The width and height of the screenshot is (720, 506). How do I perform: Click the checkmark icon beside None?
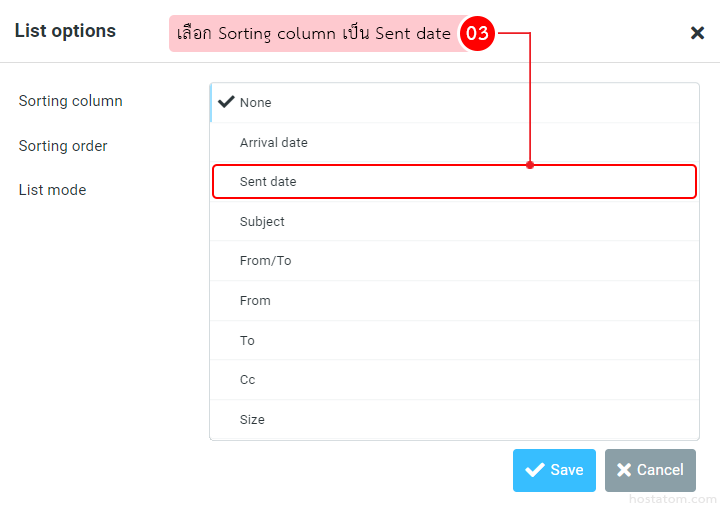[226, 102]
